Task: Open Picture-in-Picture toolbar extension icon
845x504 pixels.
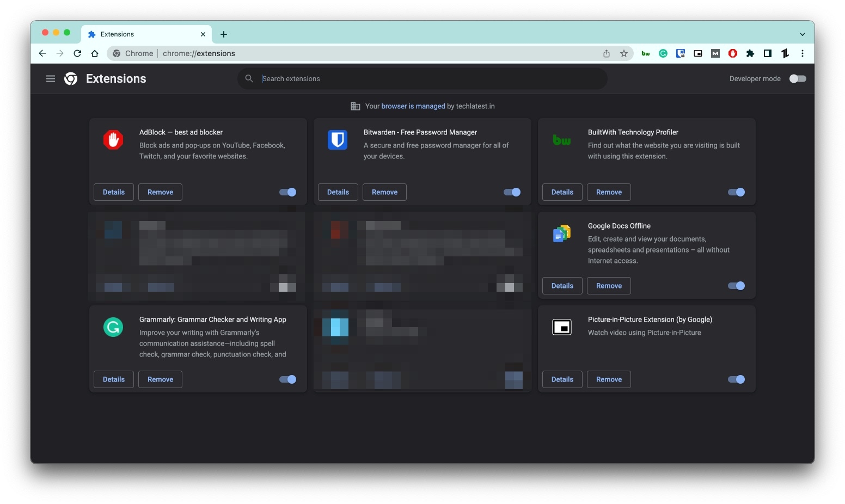Action: coord(698,53)
